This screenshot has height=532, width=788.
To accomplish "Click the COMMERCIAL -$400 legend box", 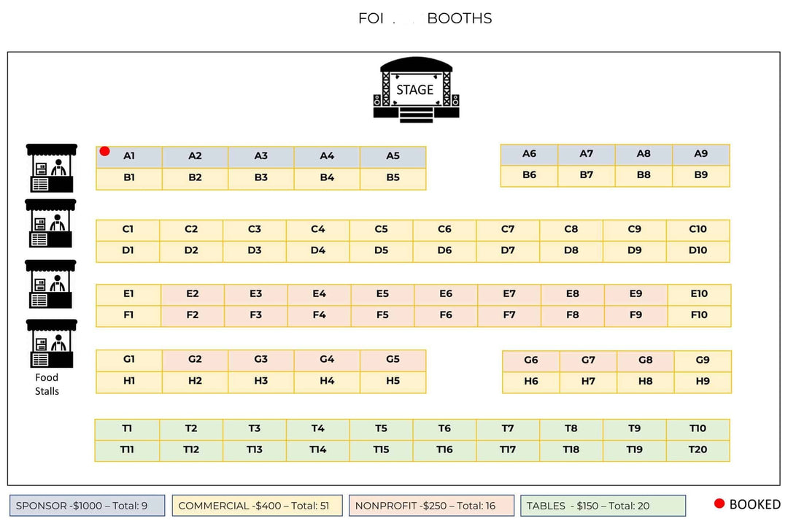I will coord(258,505).
